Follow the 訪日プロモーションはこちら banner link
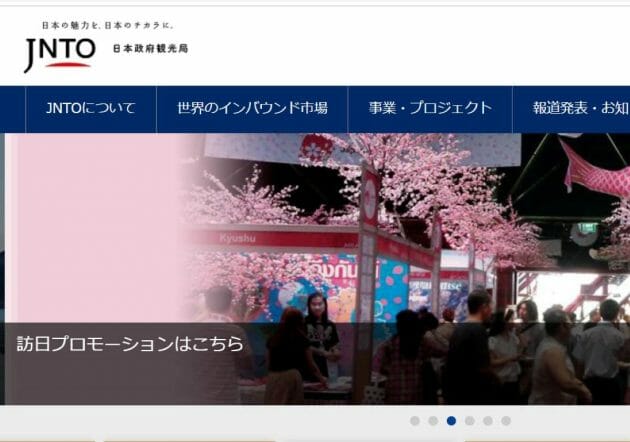Viewport: 630px width, 442px height. point(130,344)
